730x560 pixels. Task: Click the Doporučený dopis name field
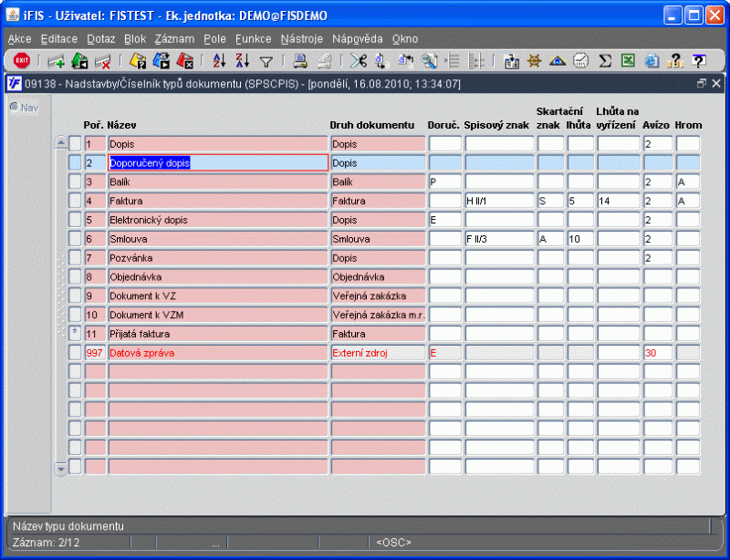point(218,162)
